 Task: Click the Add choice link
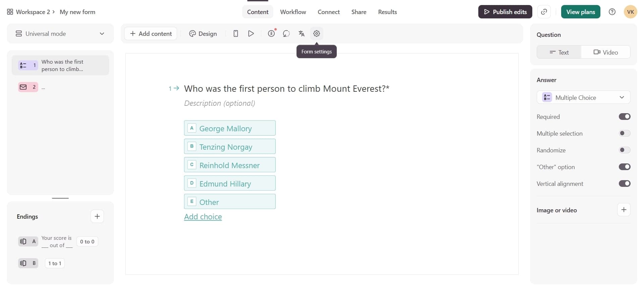tap(203, 217)
